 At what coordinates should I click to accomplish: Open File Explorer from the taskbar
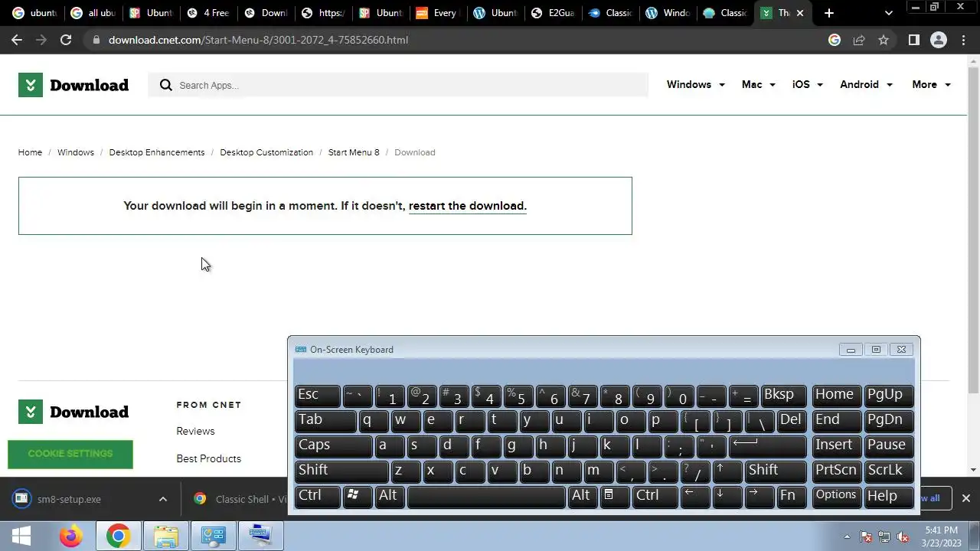[165, 536]
